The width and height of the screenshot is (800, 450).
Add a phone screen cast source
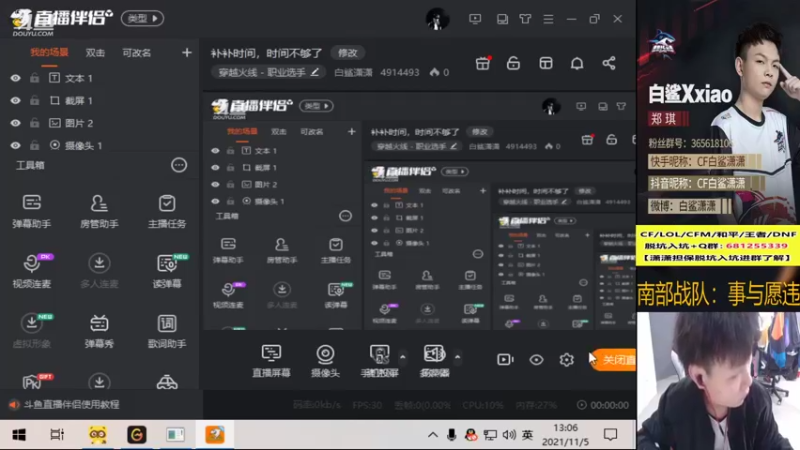pos(379,360)
